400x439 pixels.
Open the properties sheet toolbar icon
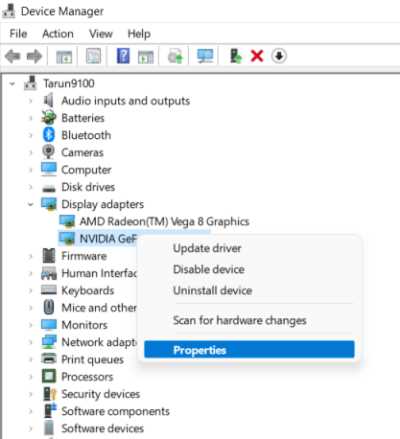(93, 56)
